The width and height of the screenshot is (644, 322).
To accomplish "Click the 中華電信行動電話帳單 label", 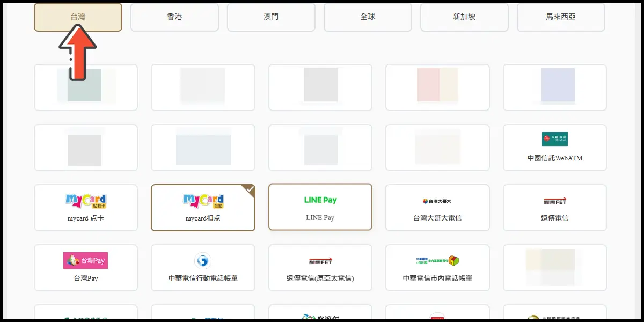I will (x=203, y=279).
